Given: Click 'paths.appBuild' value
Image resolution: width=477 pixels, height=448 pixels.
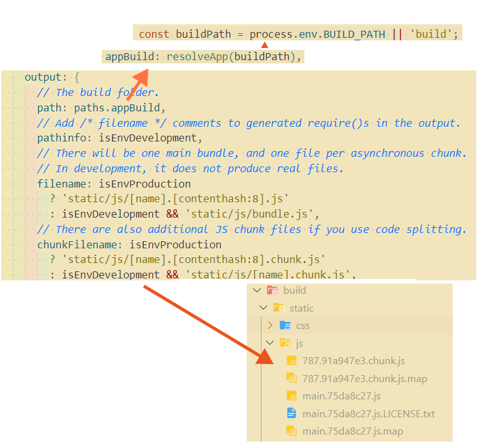Looking at the screenshot, I should click(117, 108).
